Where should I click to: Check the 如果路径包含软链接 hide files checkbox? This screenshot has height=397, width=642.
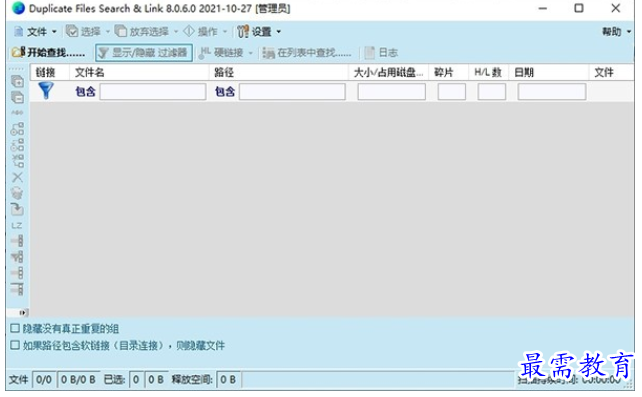pos(15,345)
